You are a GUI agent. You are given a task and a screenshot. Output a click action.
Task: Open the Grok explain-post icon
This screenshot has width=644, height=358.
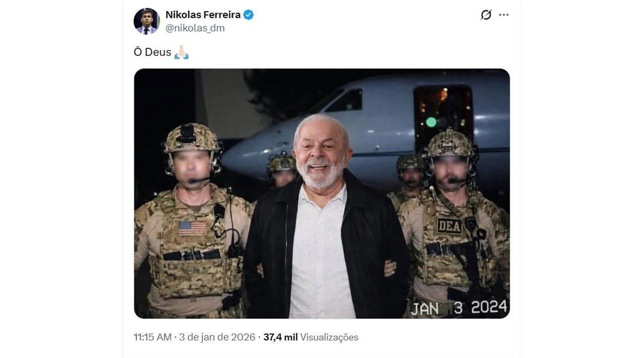[x=486, y=15]
